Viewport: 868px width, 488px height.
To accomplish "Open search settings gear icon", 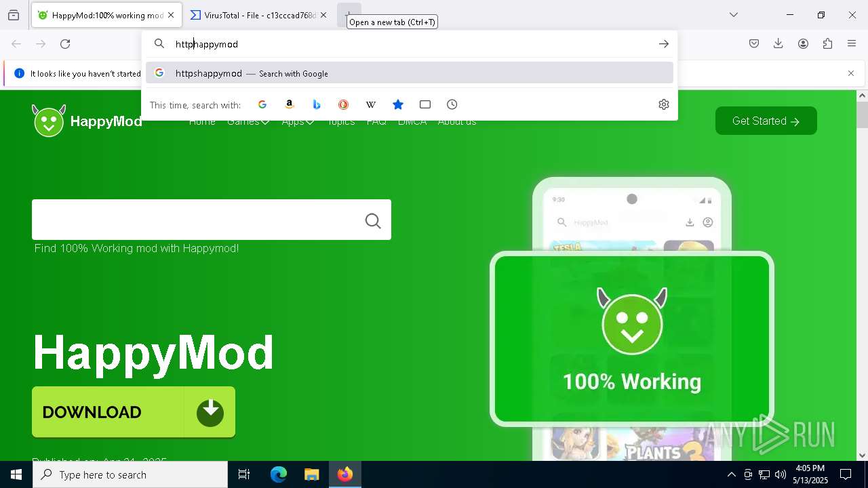I will (x=664, y=104).
